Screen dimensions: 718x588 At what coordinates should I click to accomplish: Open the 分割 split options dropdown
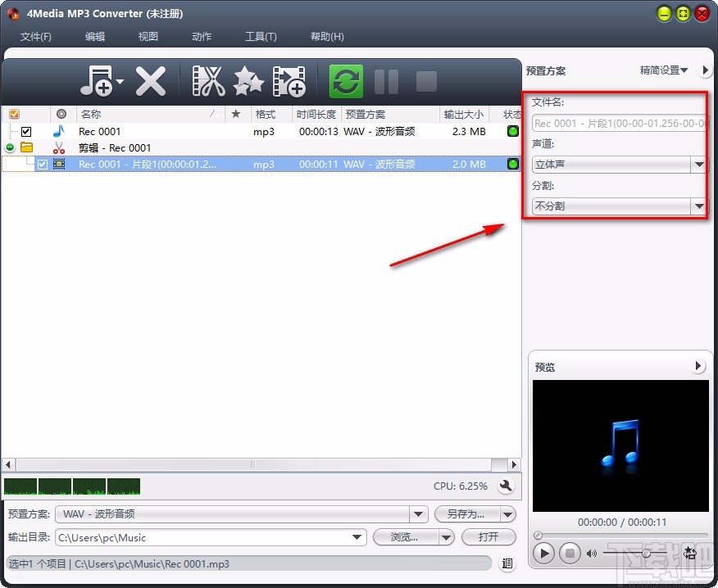tap(699, 206)
